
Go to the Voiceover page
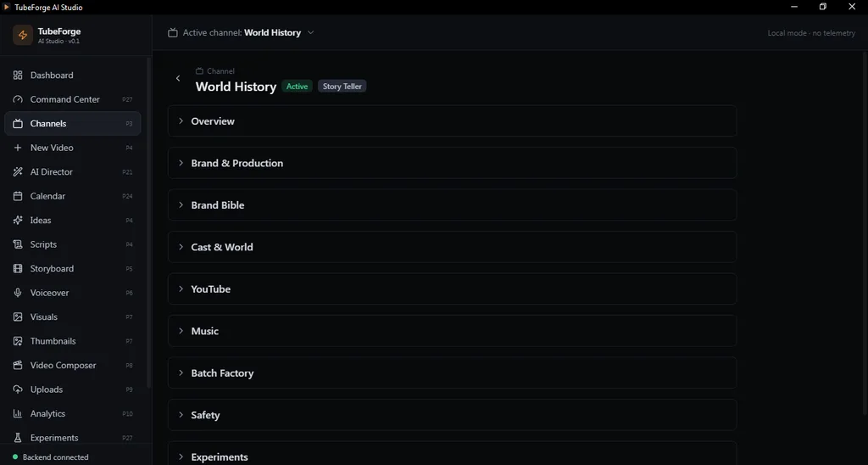tap(73, 293)
